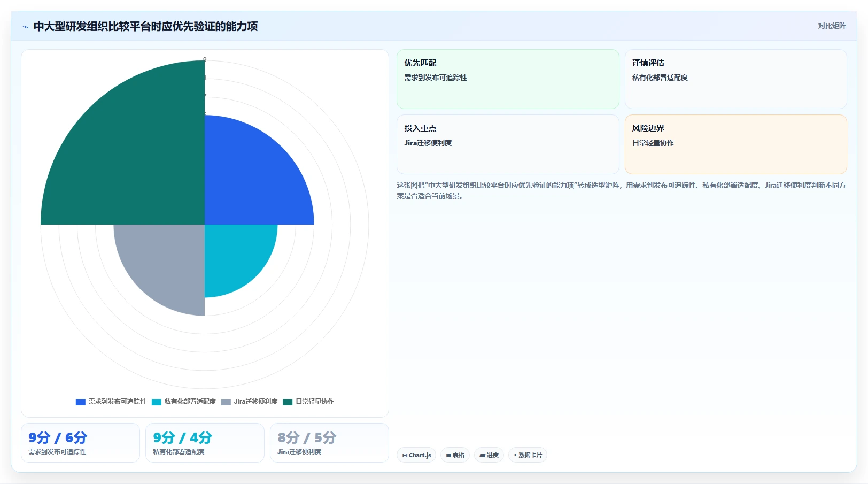Click the 数据卡片 tag chip
The image size is (868, 484).
click(x=528, y=455)
